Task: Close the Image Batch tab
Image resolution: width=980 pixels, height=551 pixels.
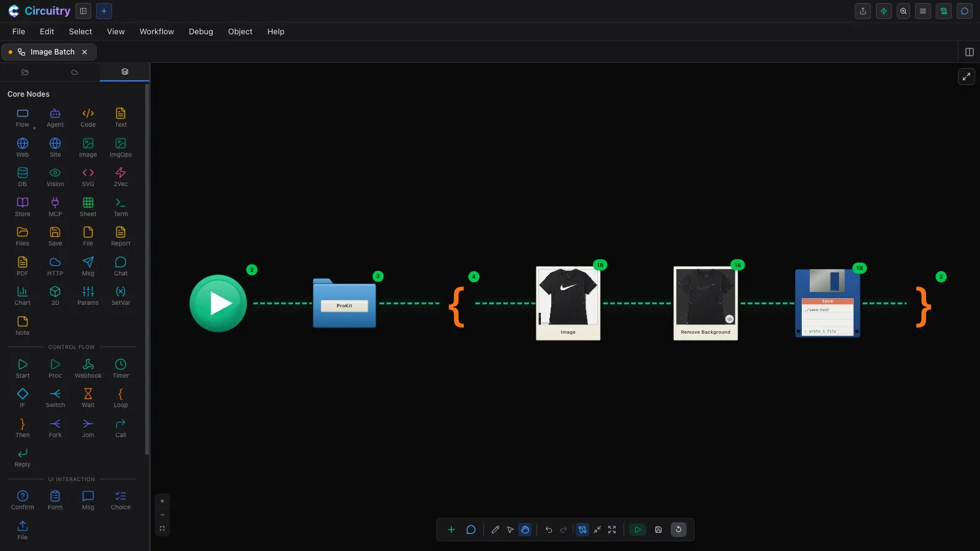Action: [x=85, y=52]
